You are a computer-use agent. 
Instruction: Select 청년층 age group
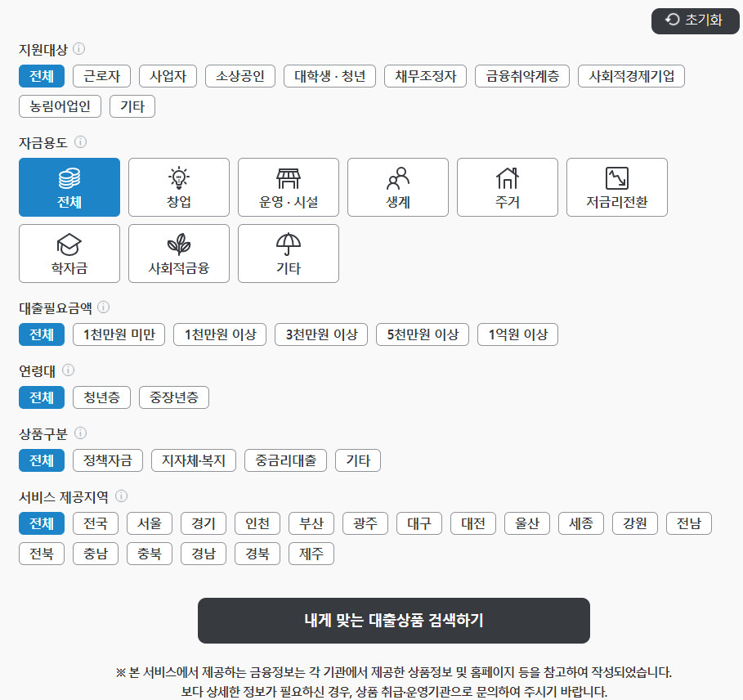coord(101,397)
